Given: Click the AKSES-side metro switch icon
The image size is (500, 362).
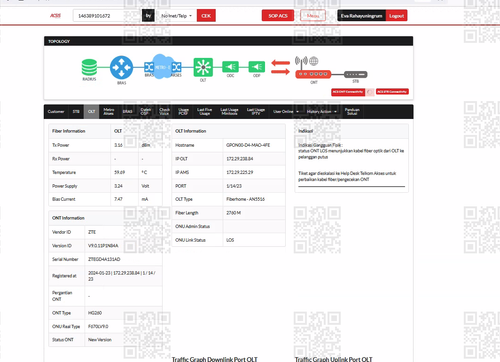Looking at the screenshot, I should tap(177, 67).
